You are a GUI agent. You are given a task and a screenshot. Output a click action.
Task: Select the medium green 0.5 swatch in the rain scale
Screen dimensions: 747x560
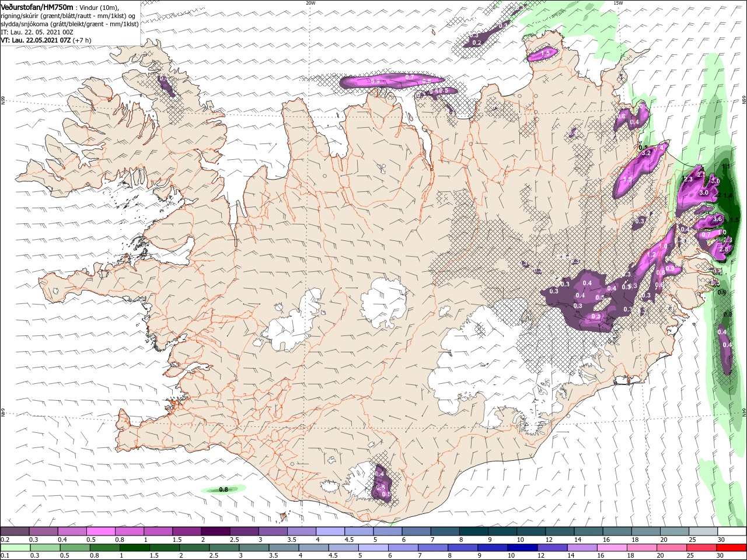click(x=75, y=547)
